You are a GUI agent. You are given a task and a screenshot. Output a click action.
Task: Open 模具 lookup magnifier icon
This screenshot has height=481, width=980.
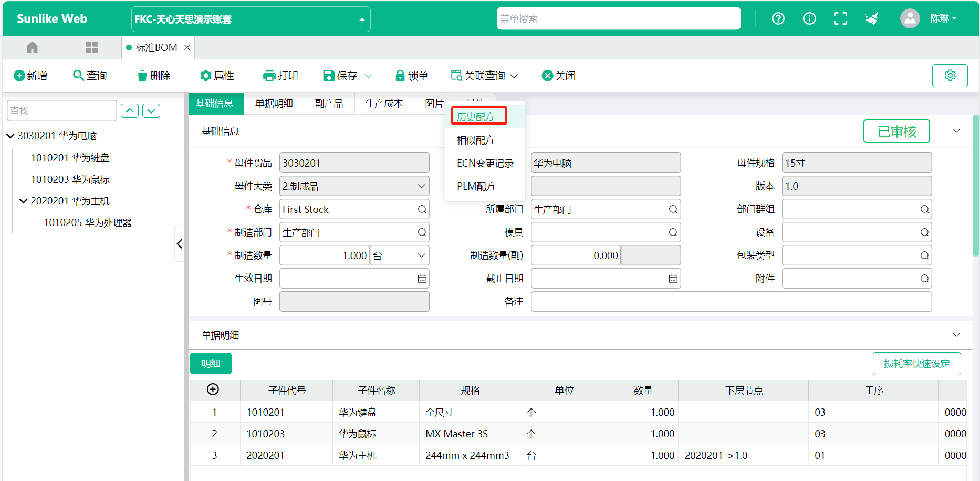[673, 232]
